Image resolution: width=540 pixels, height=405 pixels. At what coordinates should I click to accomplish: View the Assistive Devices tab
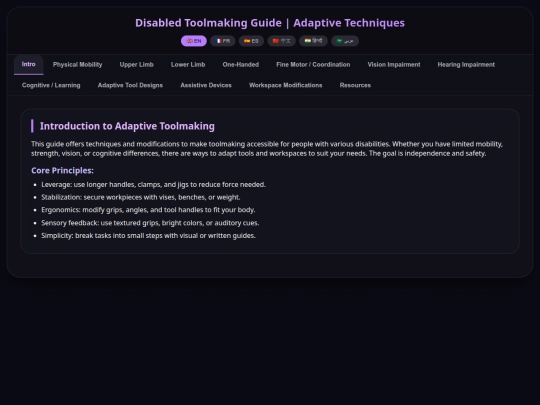(206, 85)
